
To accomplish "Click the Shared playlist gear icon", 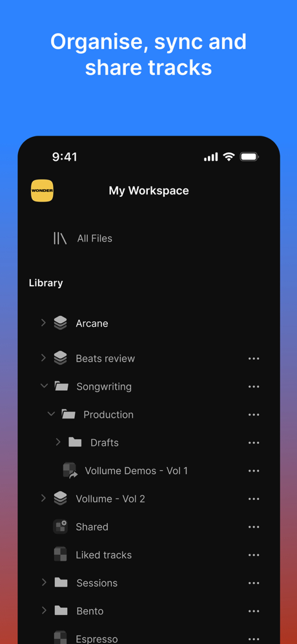I will point(61,526).
